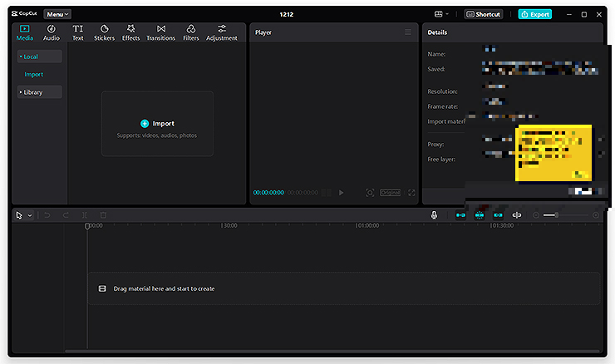The width and height of the screenshot is (615, 364).
Task: Maximize the CapCut window
Action: (x=584, y=14)
